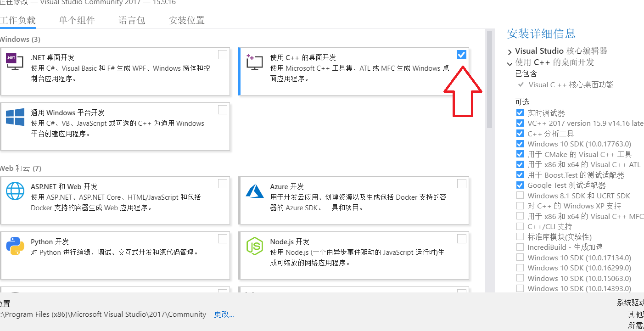Check the ASP.NET 和 Web 开发 checkbox
The height and width of the screenshot is (331, 644).
[223, 184]
